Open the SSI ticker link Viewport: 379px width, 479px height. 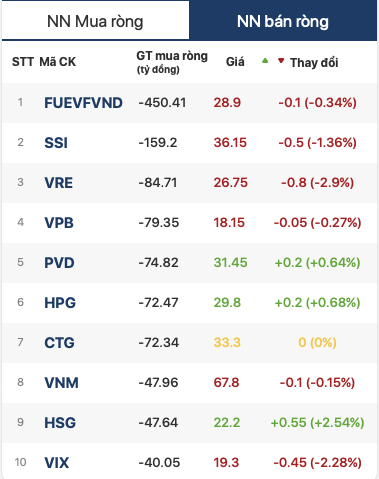[56, 143]
